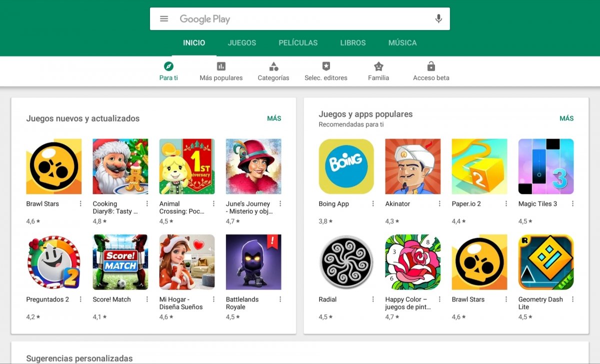Click the Juegos y apps populares heading
This screenshot has width=600, height=364.
365,114
